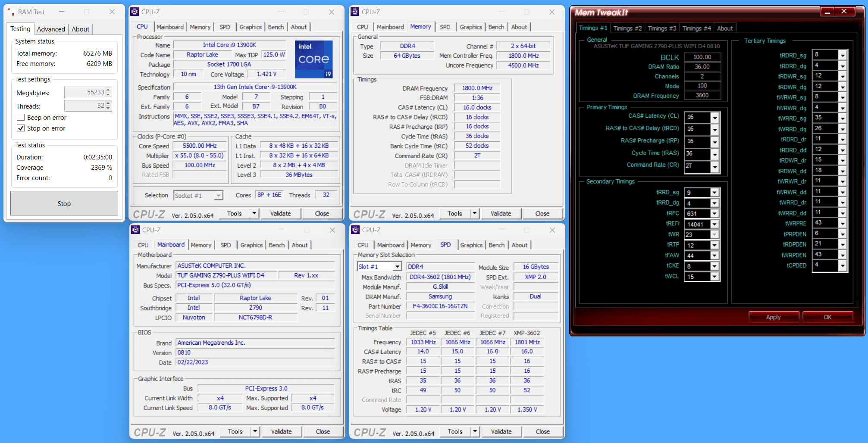Expand the Tools dropdown arrow in CPU window
Viewport: 868px width, 443px height.
pos(254,213)
